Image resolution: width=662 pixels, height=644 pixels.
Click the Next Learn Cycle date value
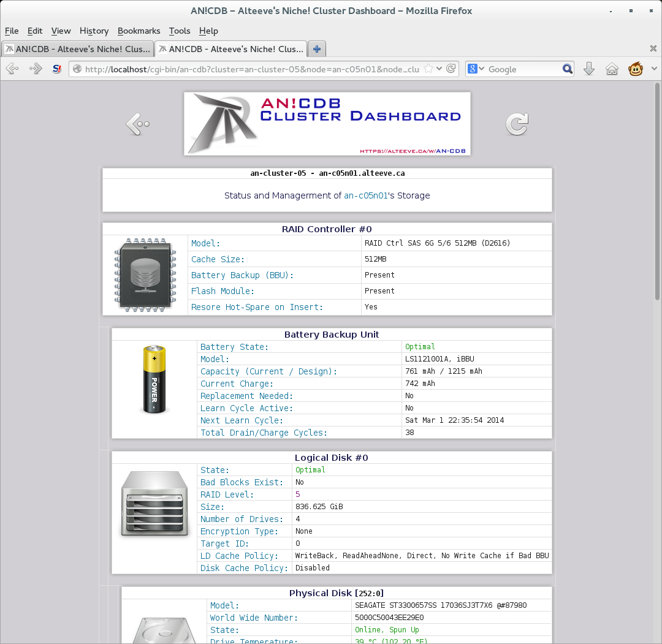click(455, 420)
